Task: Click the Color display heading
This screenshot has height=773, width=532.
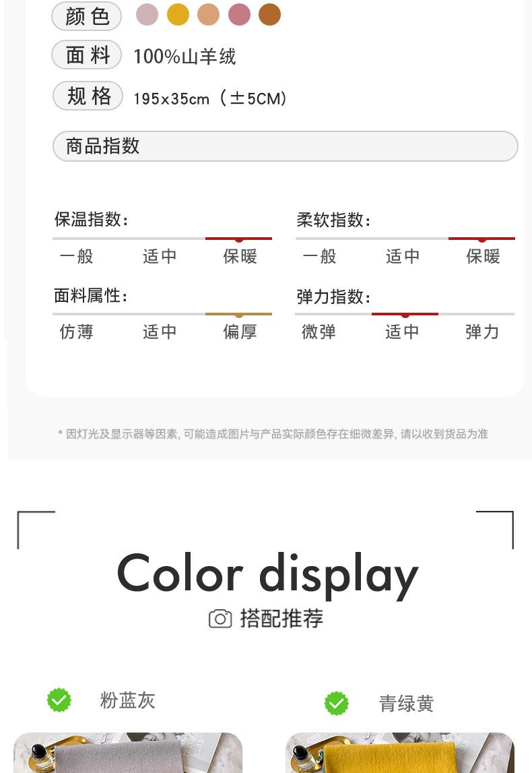Action: 267,576
